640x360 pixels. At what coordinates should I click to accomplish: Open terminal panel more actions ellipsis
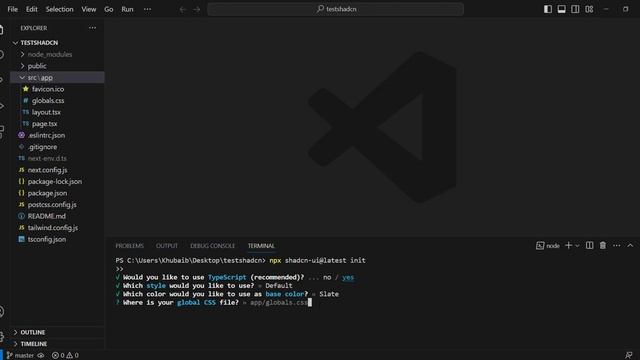616,245
